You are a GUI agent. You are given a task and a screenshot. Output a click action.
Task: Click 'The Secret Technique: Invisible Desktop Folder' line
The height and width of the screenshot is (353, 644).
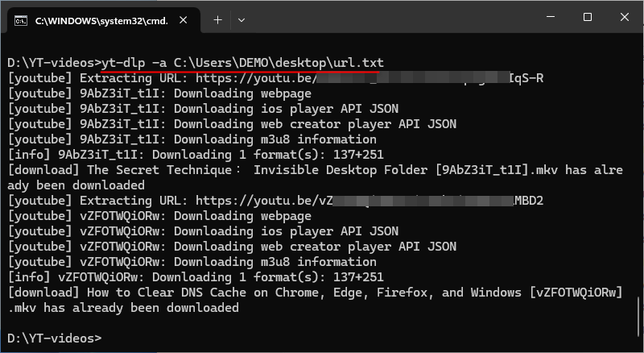(315, 170)
